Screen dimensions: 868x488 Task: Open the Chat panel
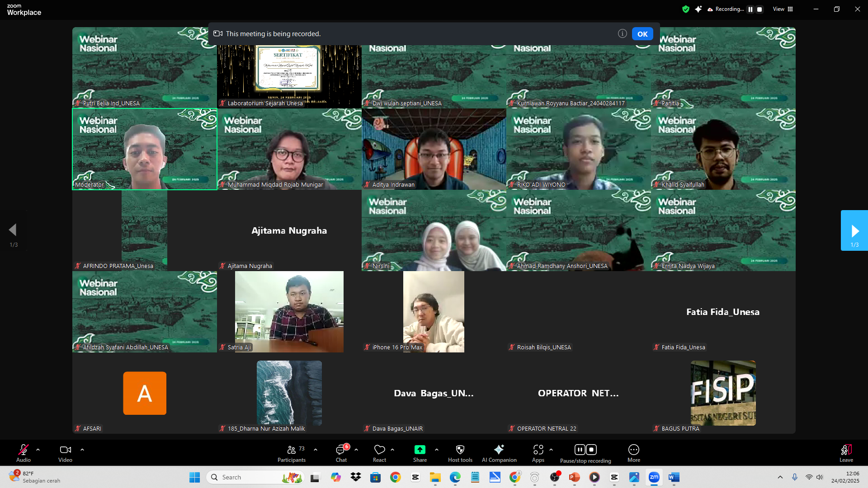point(341,450)
